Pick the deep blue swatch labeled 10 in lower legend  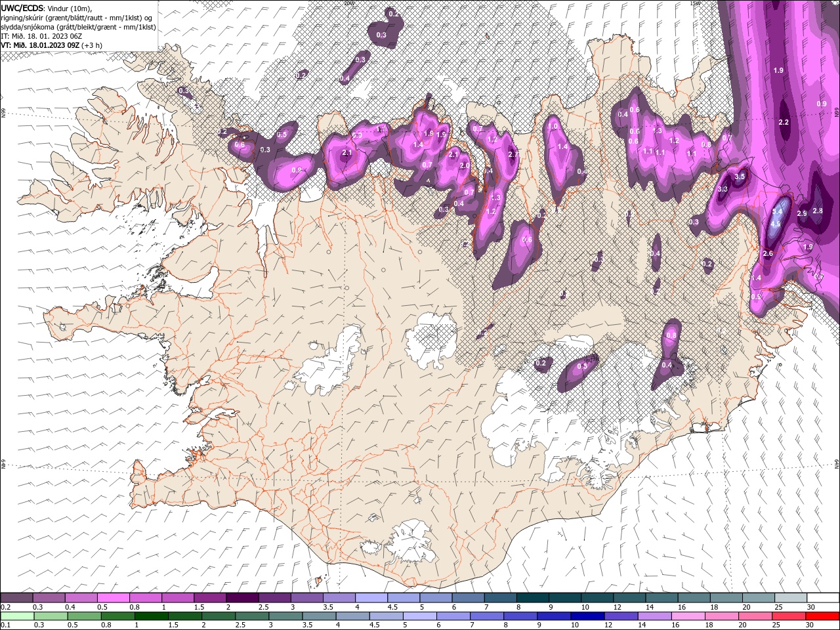(587, 616)
